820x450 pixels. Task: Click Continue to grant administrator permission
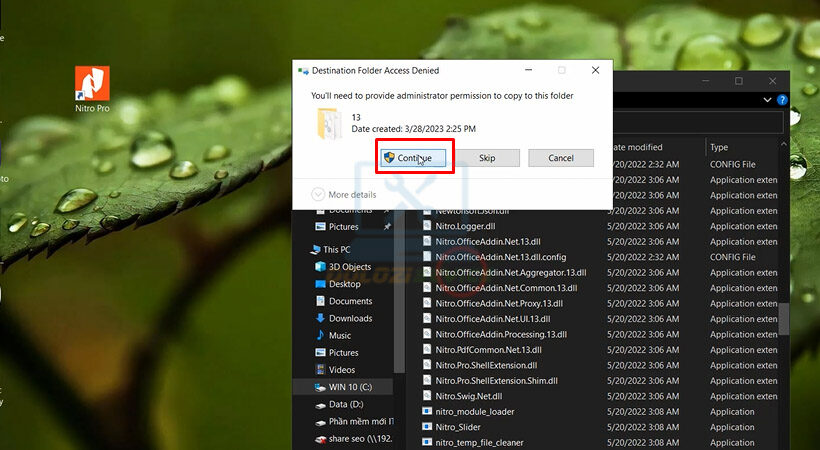(x=413, y=158)
